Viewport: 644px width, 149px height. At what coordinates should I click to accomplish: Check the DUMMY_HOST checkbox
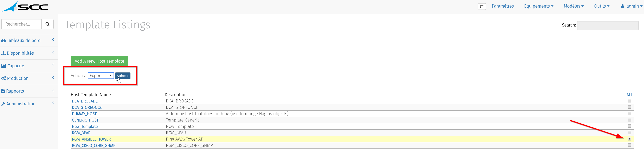click(629, 114)
